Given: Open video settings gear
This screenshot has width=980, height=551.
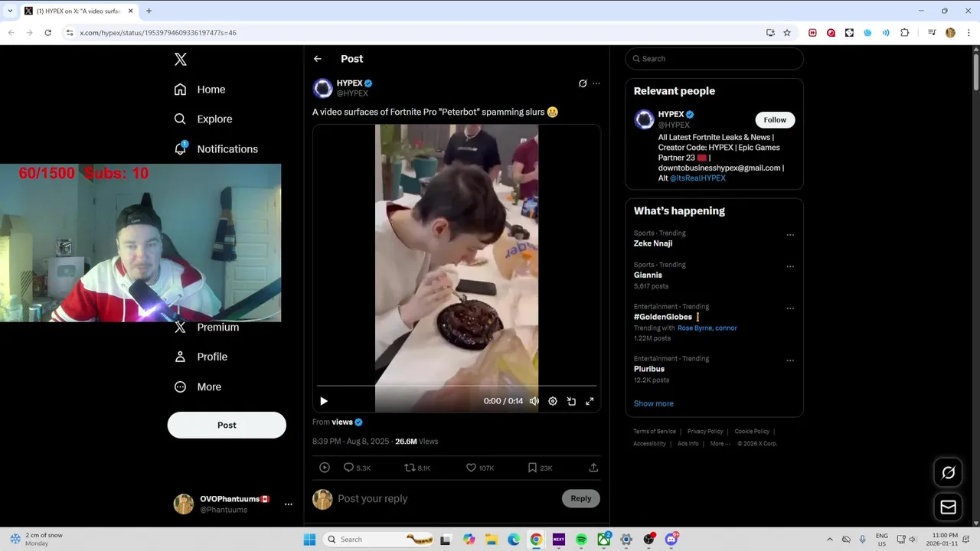Looking at the screenshot, I should pyautogui.click(x=553, y=401).
